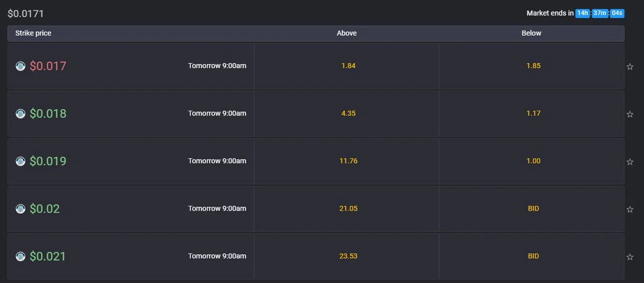Choose Below 1.17 on $0.018 strike
The height and width of the screenshot is (283, 644).
(x=532, y=113)
